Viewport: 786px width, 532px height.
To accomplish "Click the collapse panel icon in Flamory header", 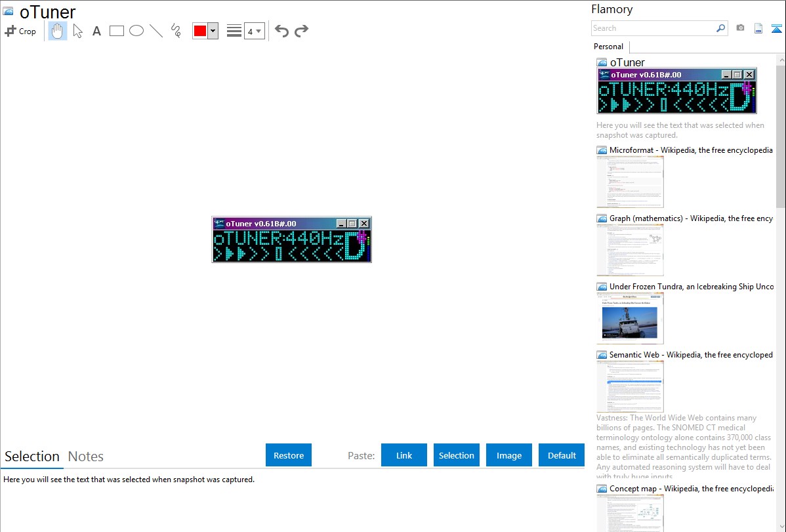I will pyautogui.click(x=776, y=28).
